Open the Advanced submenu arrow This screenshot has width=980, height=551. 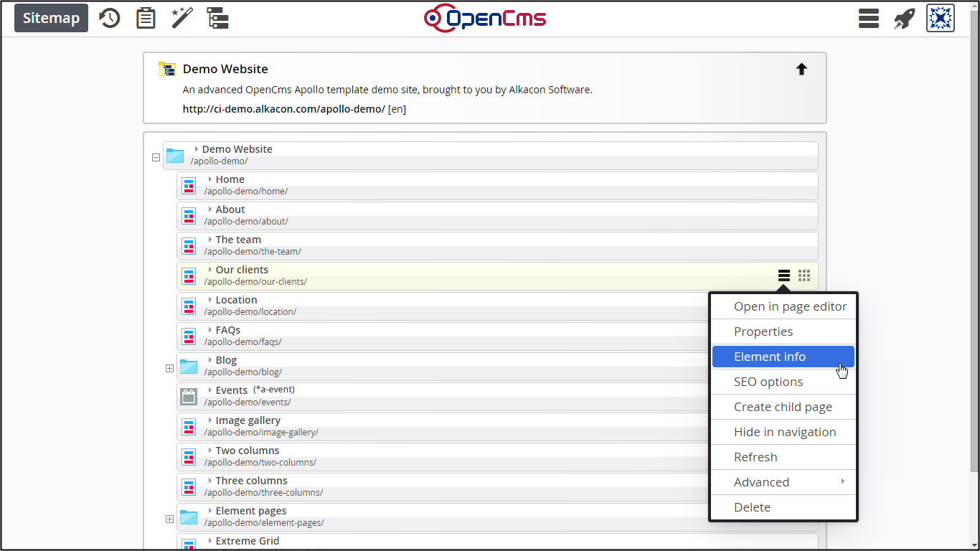tap(843, 481)
